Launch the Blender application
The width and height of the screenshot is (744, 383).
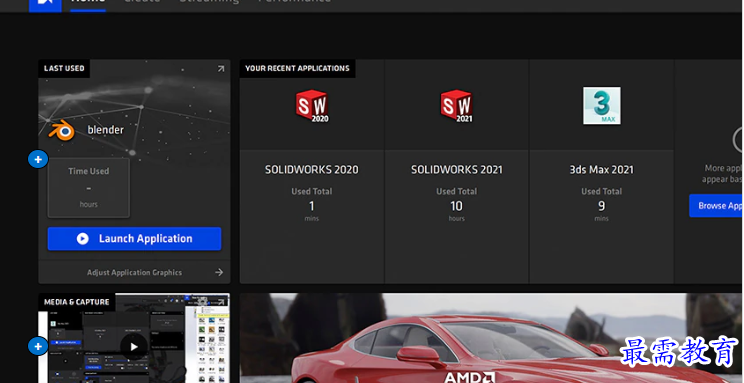coord(134,239)
